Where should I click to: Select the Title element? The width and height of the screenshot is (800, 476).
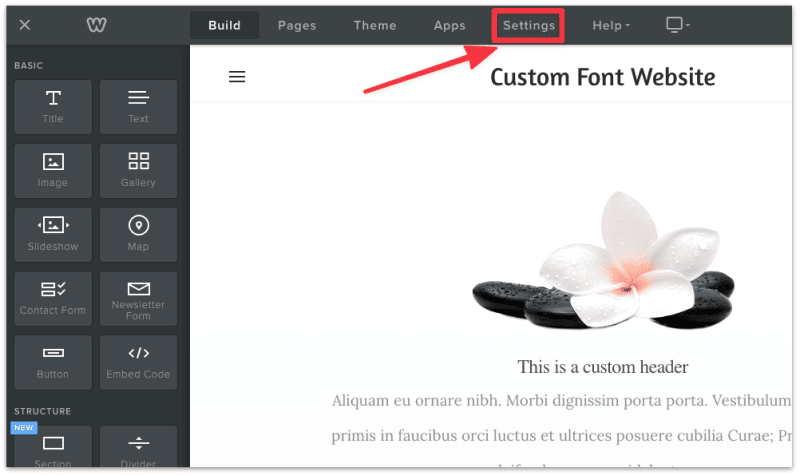pyautogui.click(x=53, y=107)
